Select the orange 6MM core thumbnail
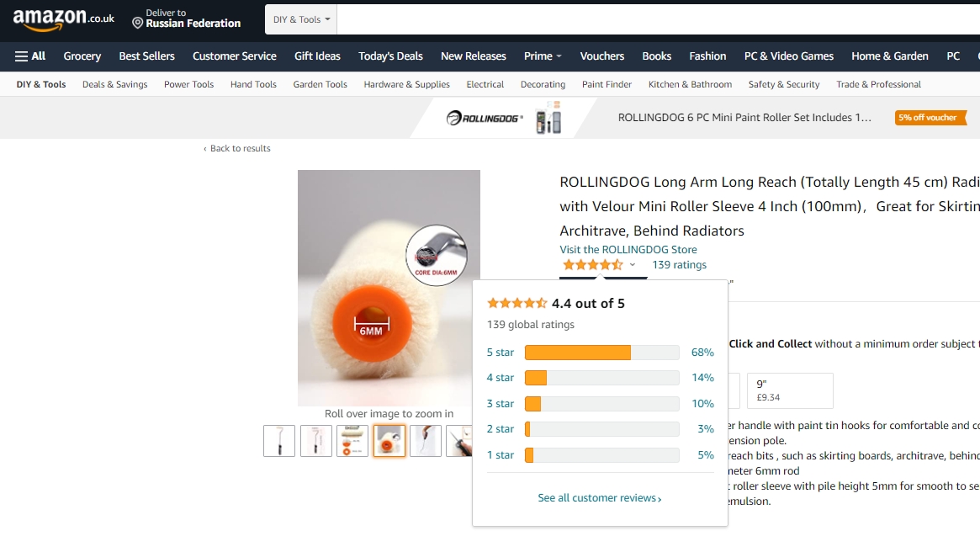This screenshot has height=536, width=980. point(389,440)
